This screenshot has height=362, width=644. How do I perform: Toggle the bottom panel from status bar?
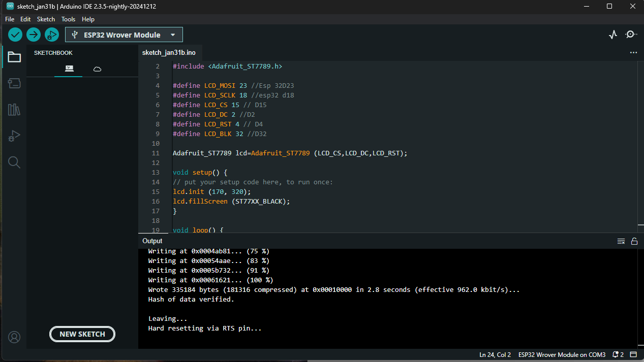pyautogui.click(x=633, y=354)
